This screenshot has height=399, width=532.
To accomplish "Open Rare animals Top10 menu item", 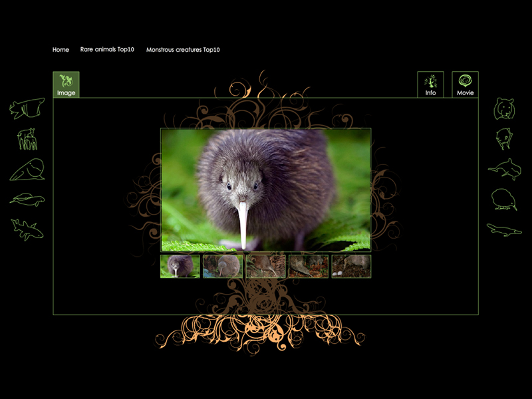I will [107, 49].
